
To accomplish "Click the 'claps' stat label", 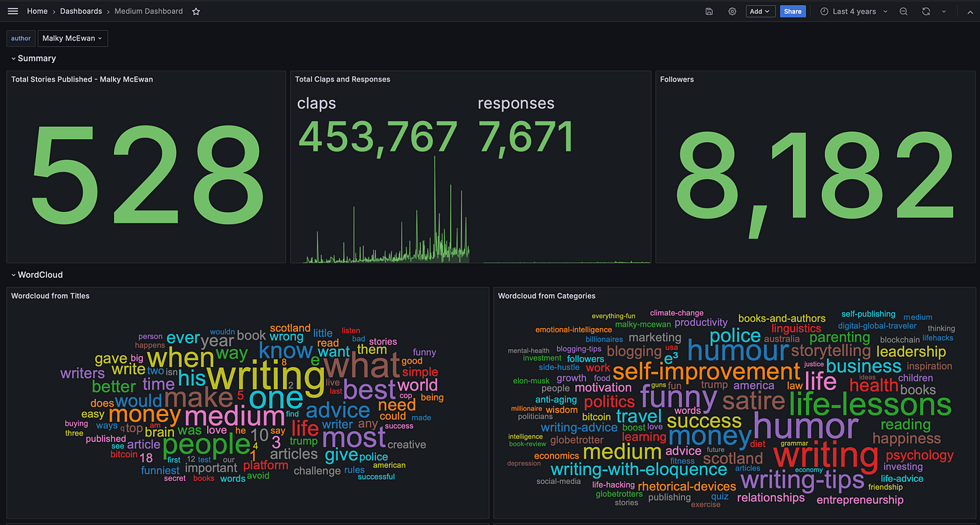I will (317, 103).
